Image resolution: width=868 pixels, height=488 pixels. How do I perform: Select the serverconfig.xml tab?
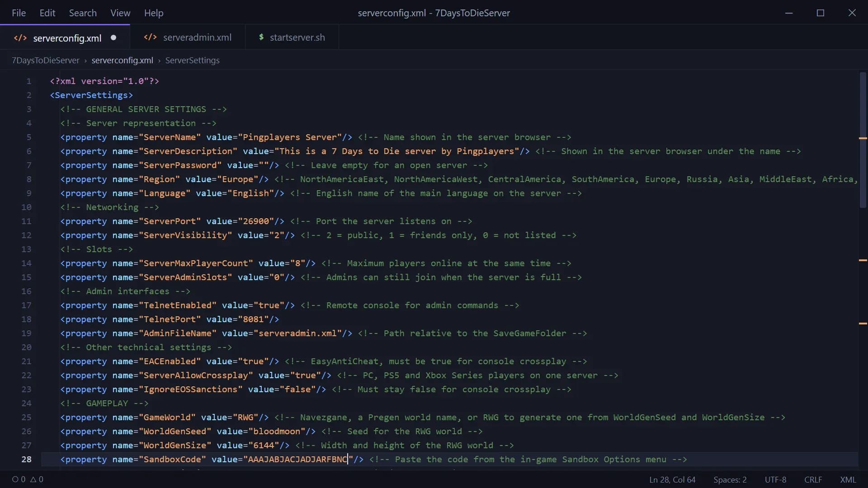click(x=65, y=38)
